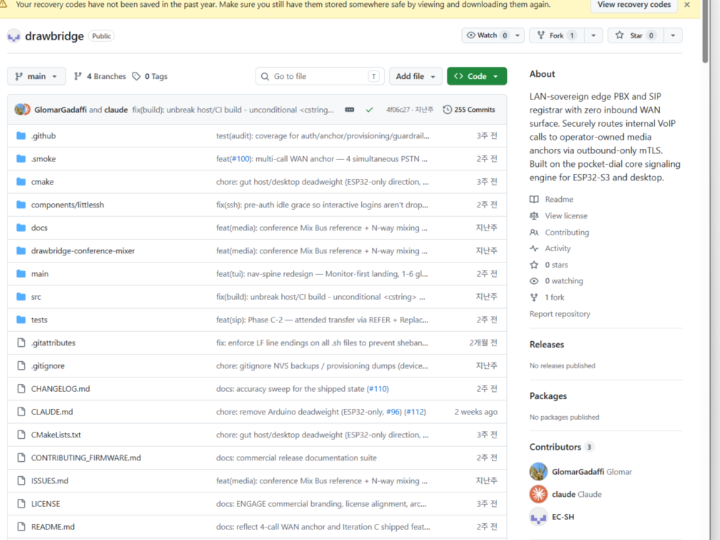This screenshot has width=720, height=540.
Task: Open the .github folder icon
Action: (21, 136)
